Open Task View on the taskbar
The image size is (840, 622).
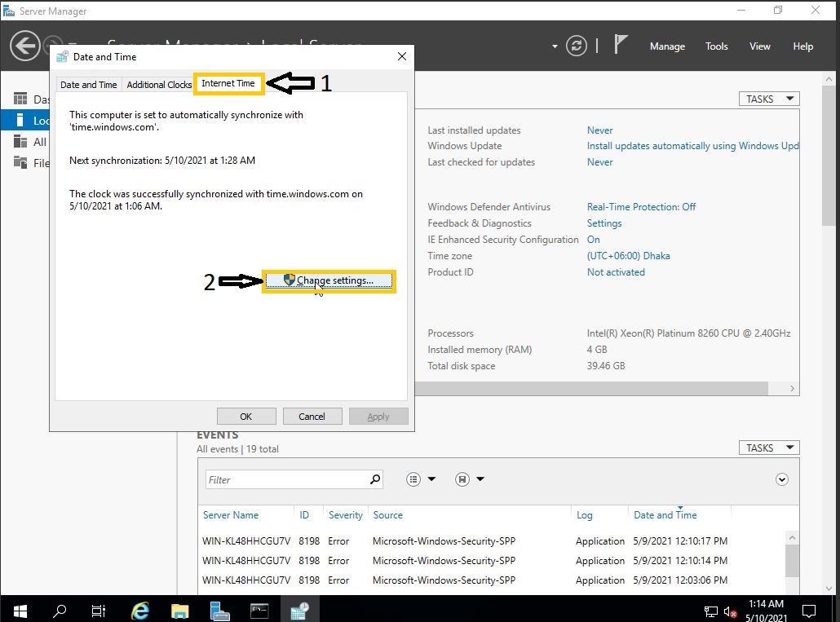99,611
